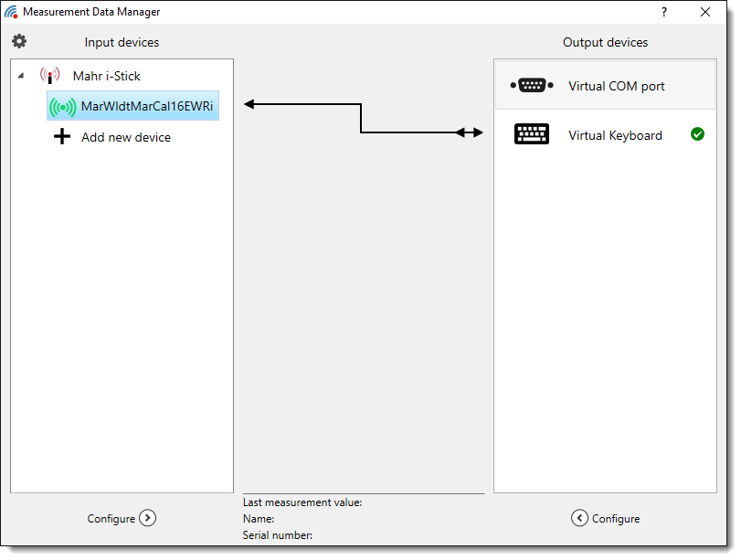Select the Virtual COM port label
The image size is (741, 560).
[616, 86]
